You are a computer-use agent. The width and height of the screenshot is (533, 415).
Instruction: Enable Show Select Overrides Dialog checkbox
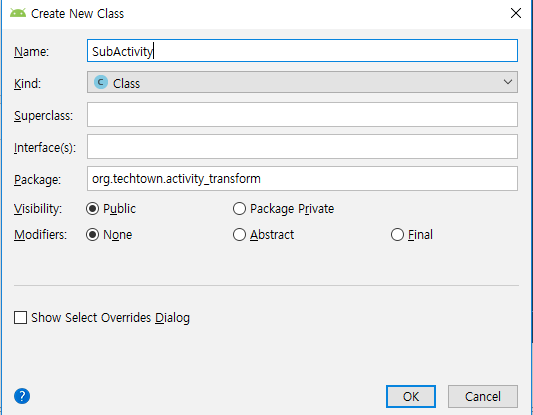tap(20, 318)
